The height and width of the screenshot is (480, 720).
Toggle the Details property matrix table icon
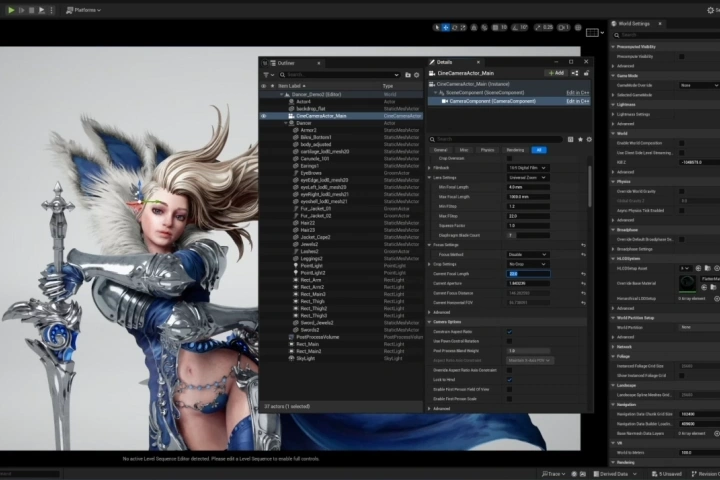(570, 139)
